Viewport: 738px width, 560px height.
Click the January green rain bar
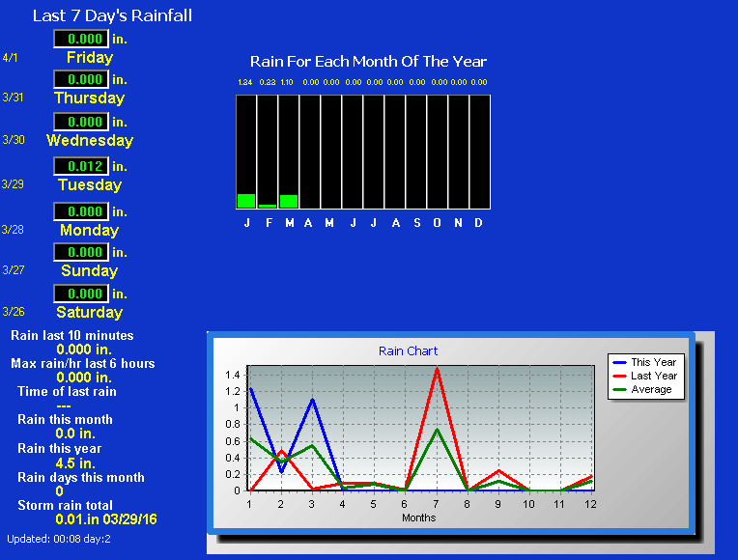point(246,201)
